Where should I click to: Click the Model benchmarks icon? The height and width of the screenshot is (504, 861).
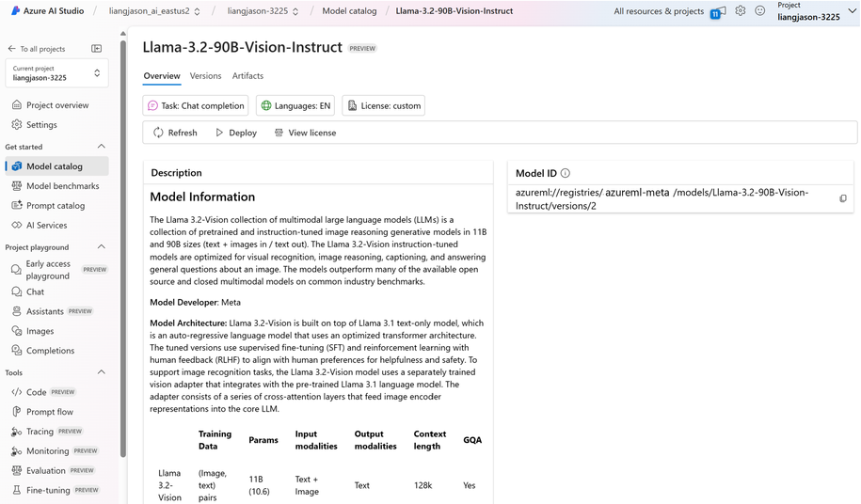(17, 186)
